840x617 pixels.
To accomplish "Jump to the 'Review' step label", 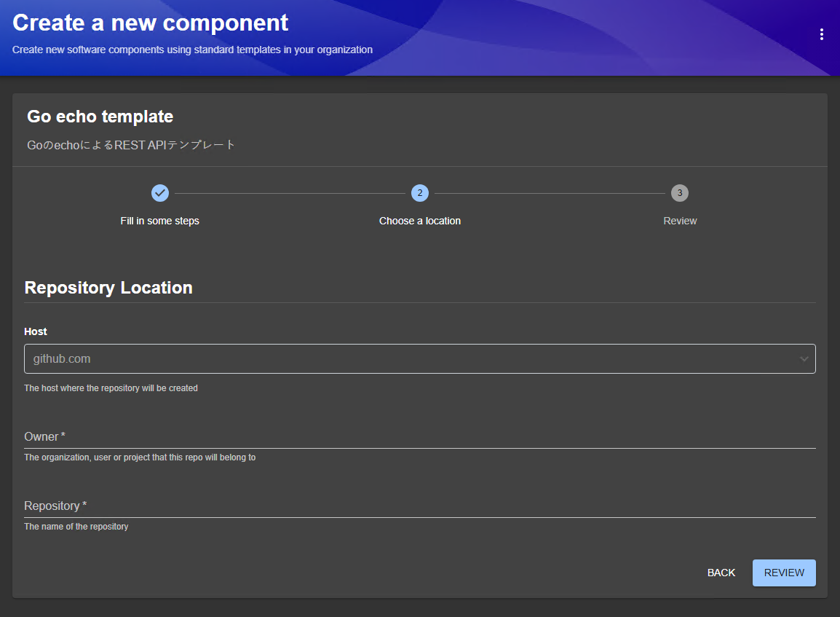I will pos(680,221).
